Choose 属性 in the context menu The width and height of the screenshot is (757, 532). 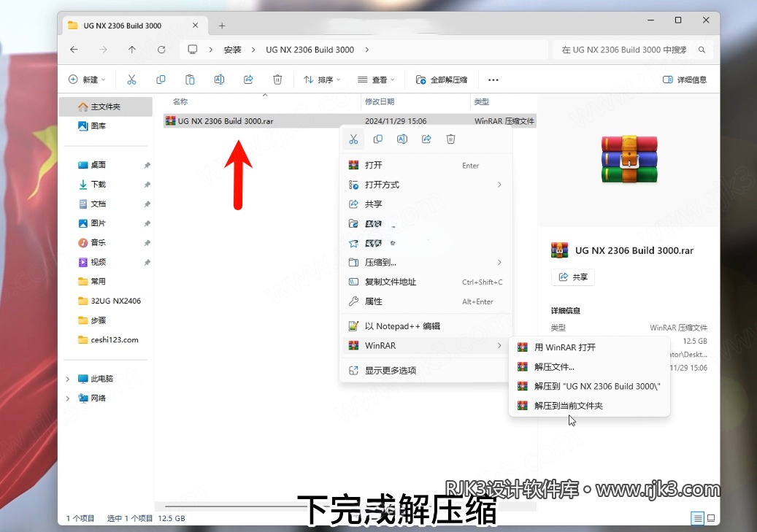click(426, 301)
